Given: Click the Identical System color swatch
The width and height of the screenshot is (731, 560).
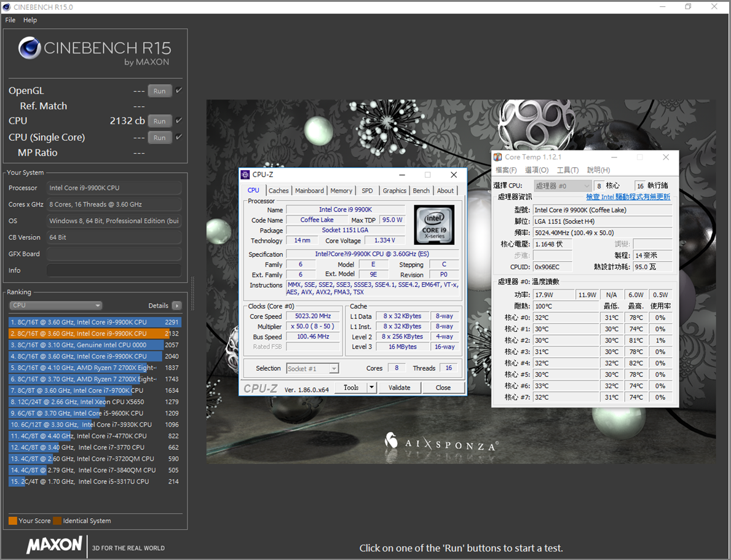Looking at the screenshot, I should 57,521.
